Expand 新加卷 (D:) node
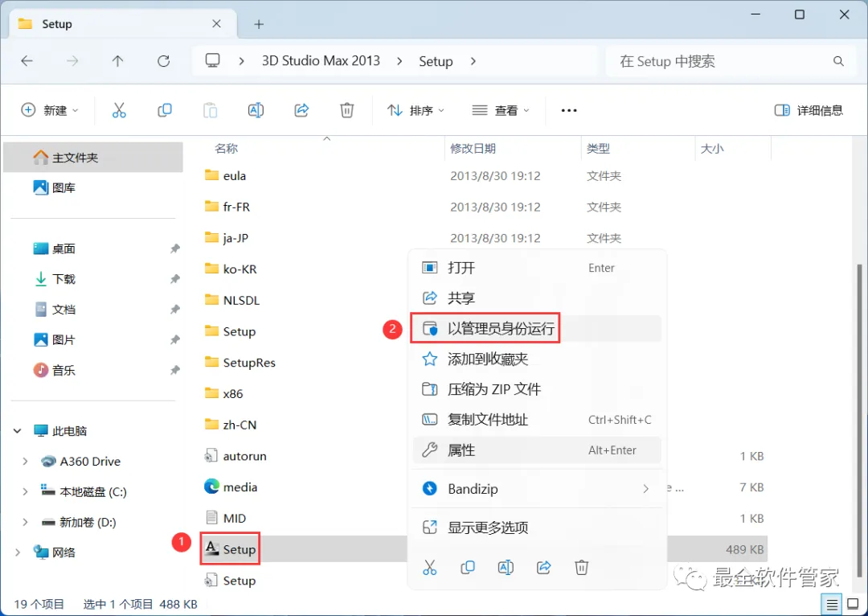 click(25, 523)
